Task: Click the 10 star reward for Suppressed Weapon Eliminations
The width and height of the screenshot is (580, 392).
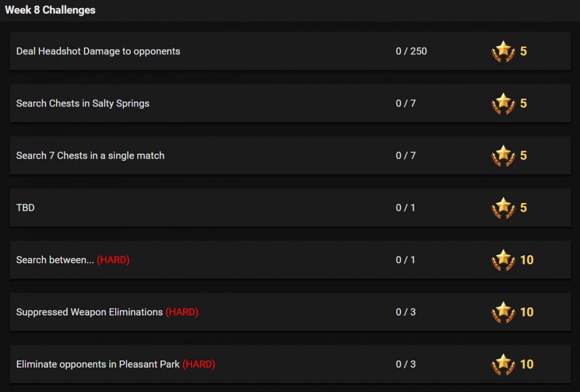Action: [x=527, y=312]
